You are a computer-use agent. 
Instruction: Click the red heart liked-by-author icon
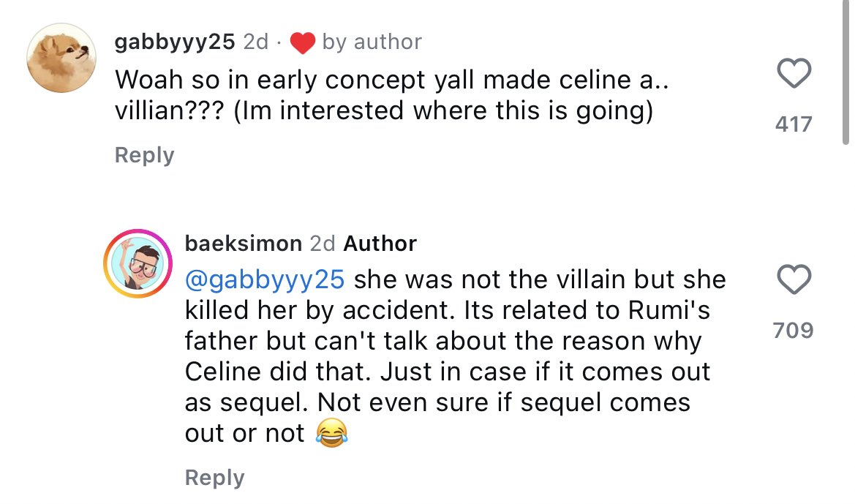(302, 42)
